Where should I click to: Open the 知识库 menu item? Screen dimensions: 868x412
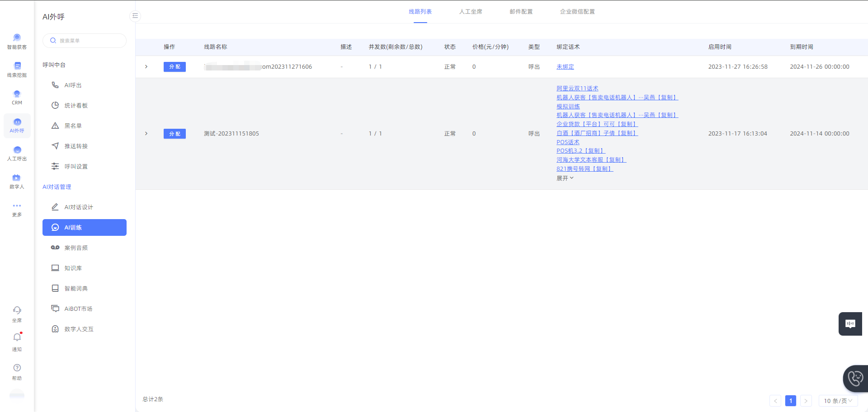85,268
